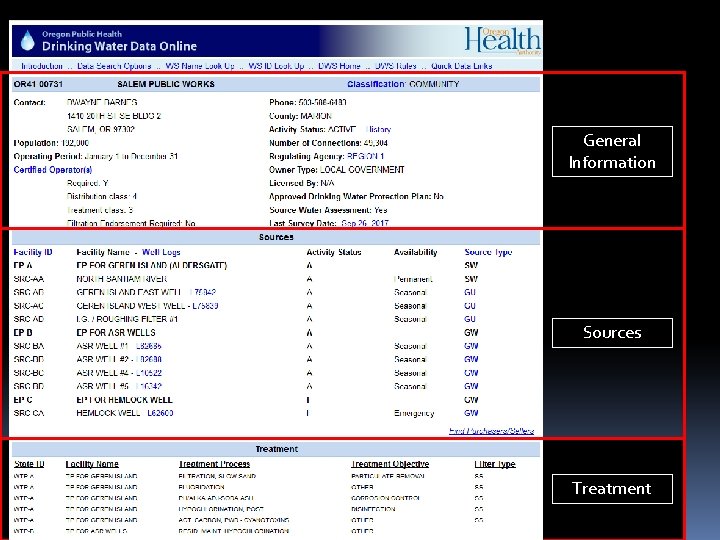Open well log link for ASR Well #4

[x=148, y=373]
